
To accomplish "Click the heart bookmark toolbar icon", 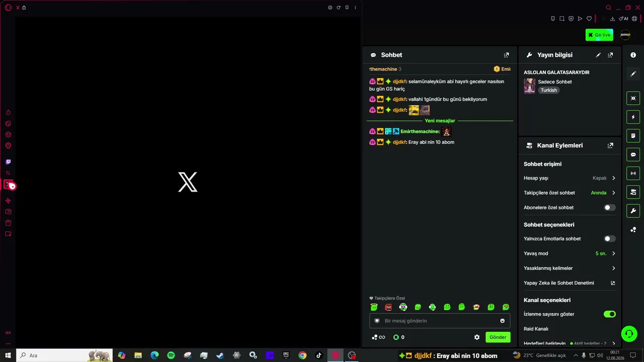I will click(x=589, y=19).
